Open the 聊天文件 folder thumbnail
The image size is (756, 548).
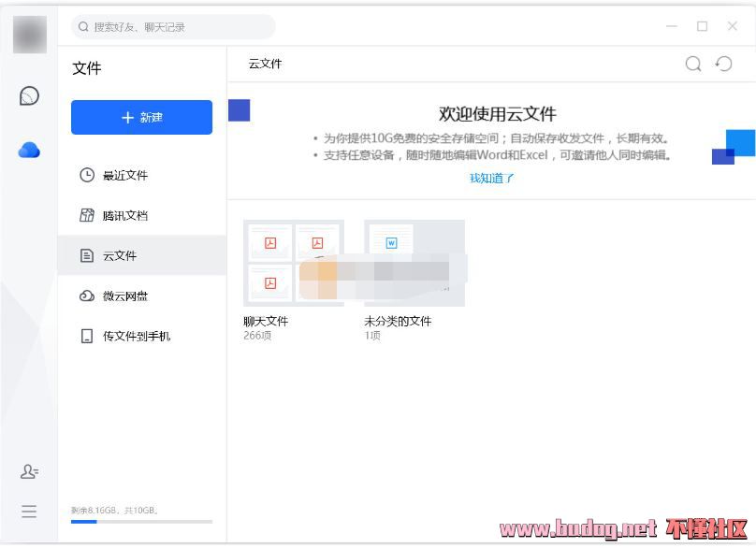pyautogui.click(x=294, y=263)
